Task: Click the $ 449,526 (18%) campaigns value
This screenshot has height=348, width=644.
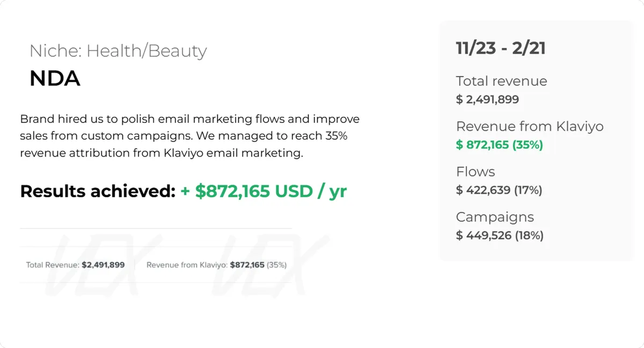Action: [x=499, y=235]
